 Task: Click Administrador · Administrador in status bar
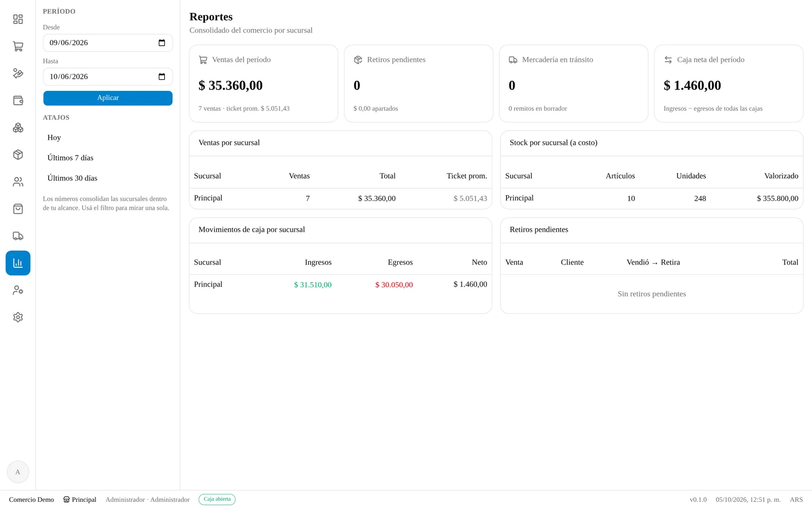pyautogui.click(x=148, y=500)
